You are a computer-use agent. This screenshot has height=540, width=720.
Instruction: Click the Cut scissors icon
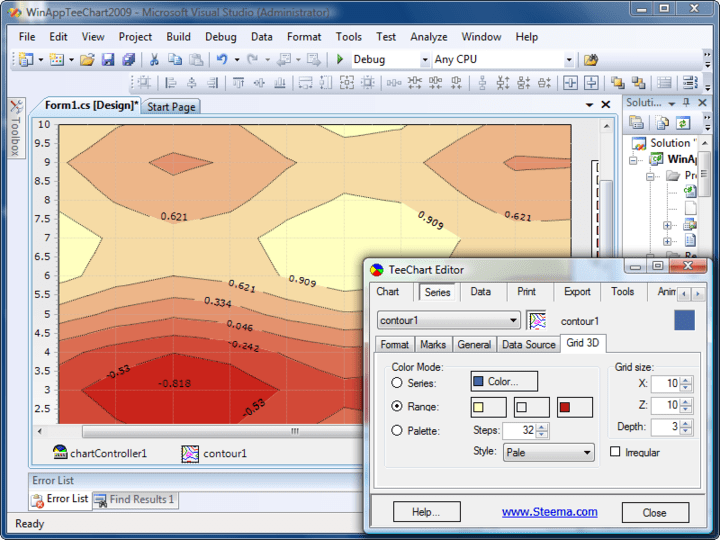154,60
